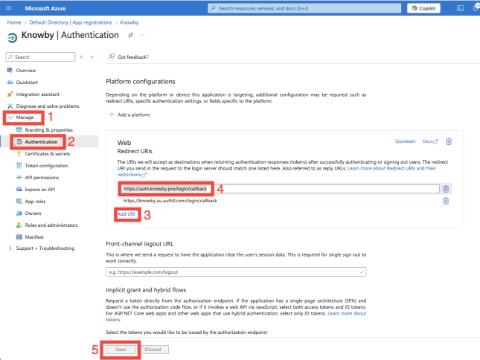Viewport: 480px width, 360px height.
Task: Open Branding & properties
Action: click(49, 130)
